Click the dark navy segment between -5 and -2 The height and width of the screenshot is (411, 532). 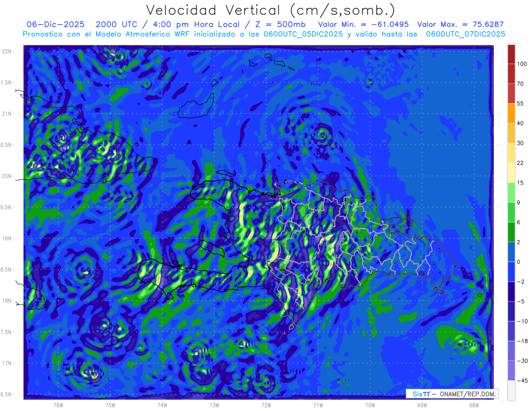coord(511,291)
